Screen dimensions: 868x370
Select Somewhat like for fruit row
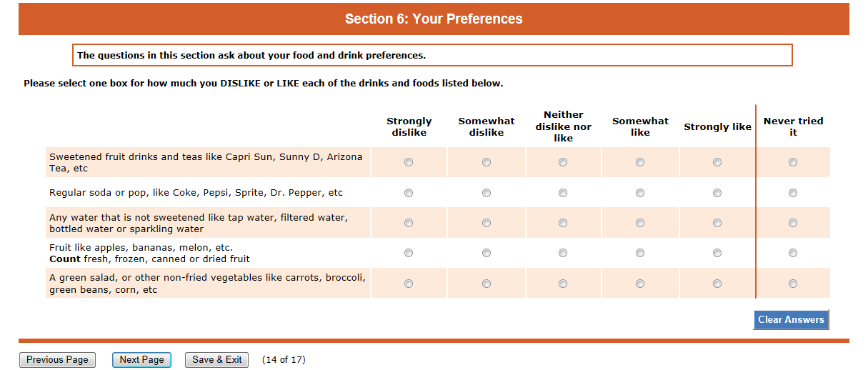tap(640, 253)
